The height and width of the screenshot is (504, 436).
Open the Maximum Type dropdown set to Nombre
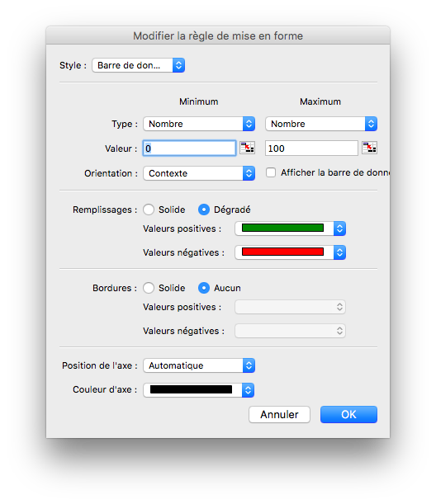point(321,124)
